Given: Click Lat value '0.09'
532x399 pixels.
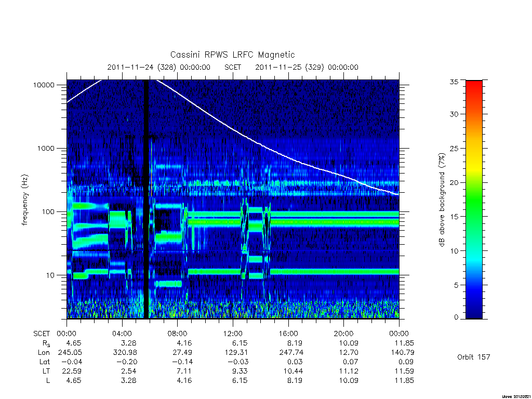Looking at the screenshot, I should [405, 362].
